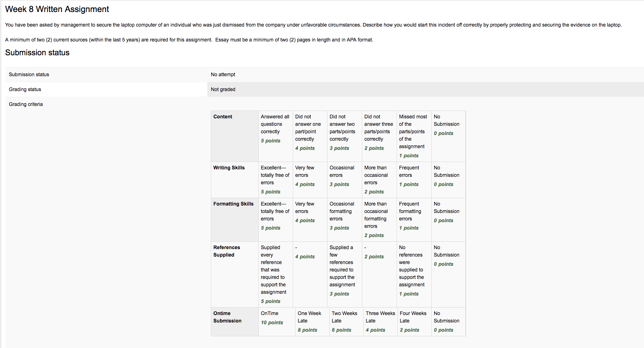
Task: Click No references were supplied cell
Action: (x=414, y=275)
